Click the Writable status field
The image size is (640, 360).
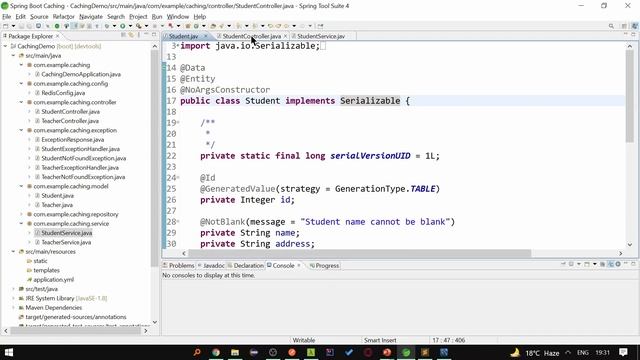click(x=304, y=340)
